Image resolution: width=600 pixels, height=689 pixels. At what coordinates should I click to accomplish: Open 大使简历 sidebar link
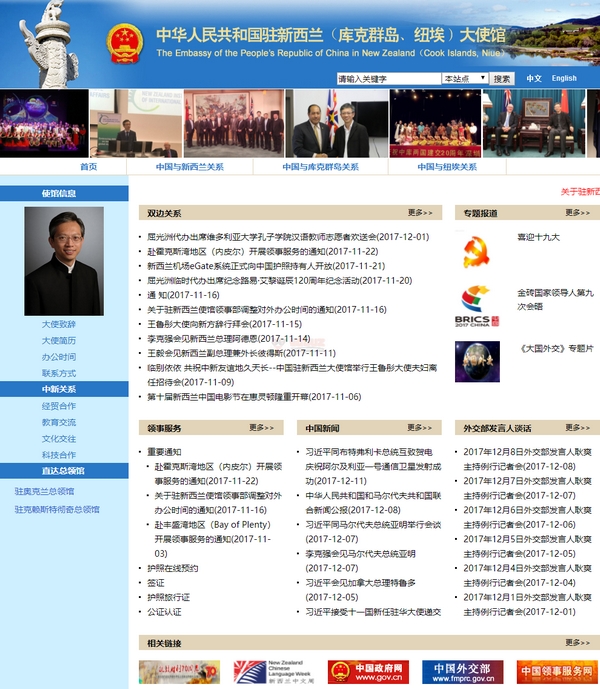pyautogui.click(x=59, y=341)
